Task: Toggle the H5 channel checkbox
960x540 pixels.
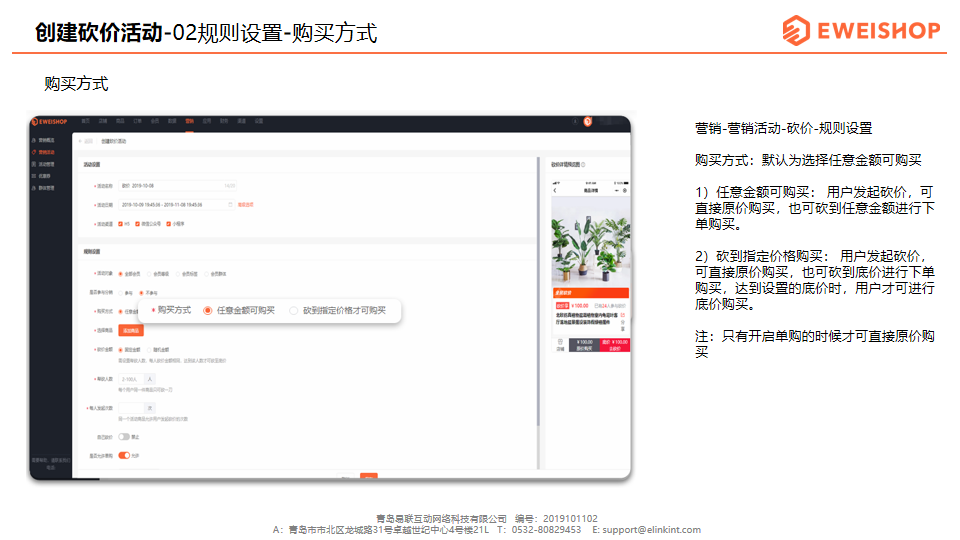Action: (x=121, y=224)
